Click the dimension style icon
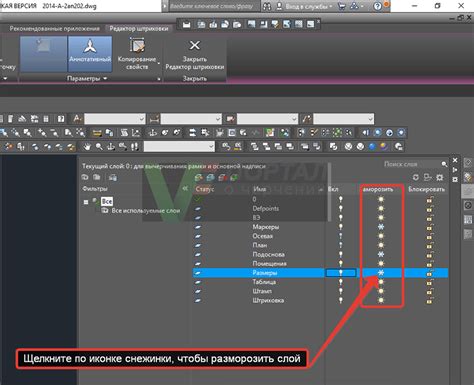Screen dimensions: 474x385 pos(154,119)
